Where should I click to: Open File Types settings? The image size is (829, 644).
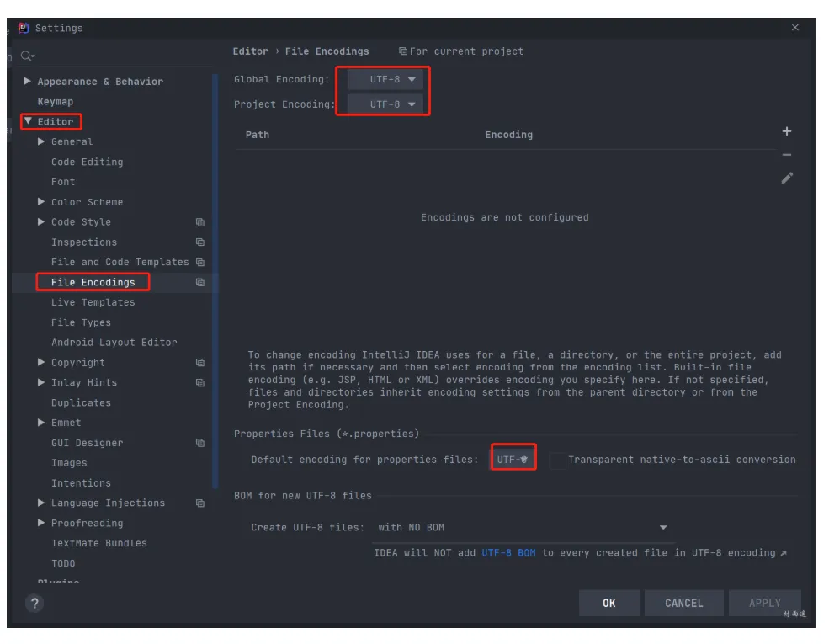81,322
